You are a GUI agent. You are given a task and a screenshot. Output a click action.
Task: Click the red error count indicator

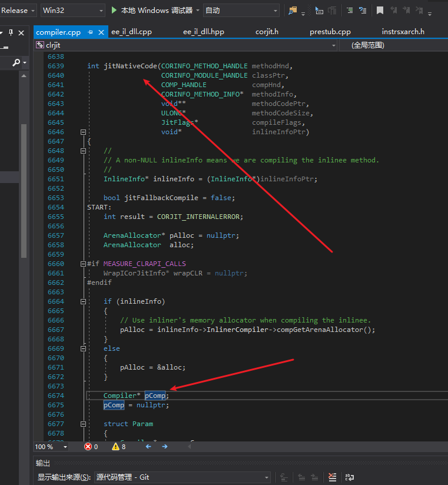[91, 447]
